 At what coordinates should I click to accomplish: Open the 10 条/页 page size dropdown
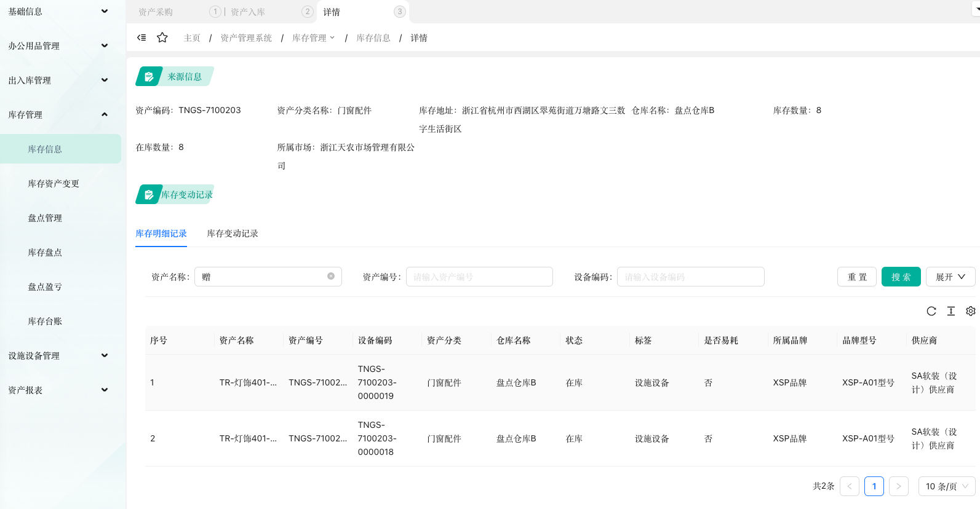pyautogui.click(x=946, y=486)
